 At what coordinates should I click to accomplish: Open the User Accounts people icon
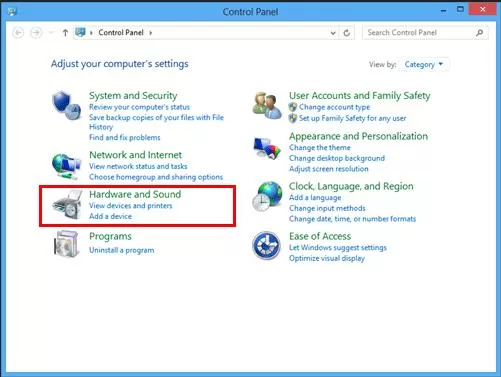[267, 106]
